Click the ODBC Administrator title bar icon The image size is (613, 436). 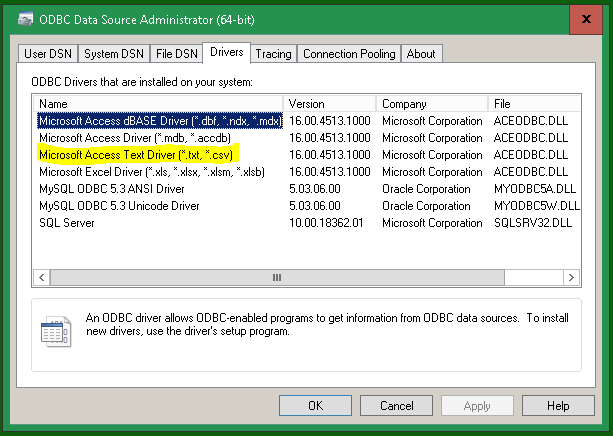click(x=26, y=19)
